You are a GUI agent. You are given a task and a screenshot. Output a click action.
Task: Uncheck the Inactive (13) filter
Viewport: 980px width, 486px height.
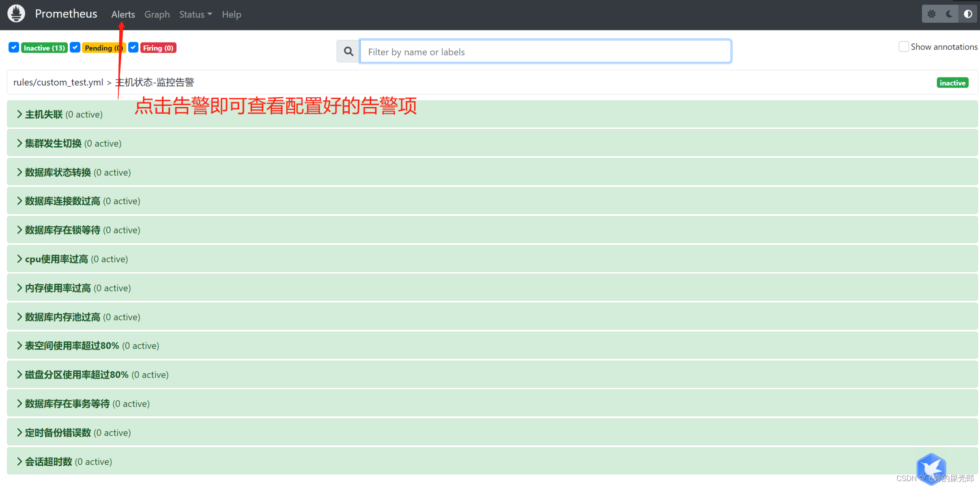[x=13, y=47]
